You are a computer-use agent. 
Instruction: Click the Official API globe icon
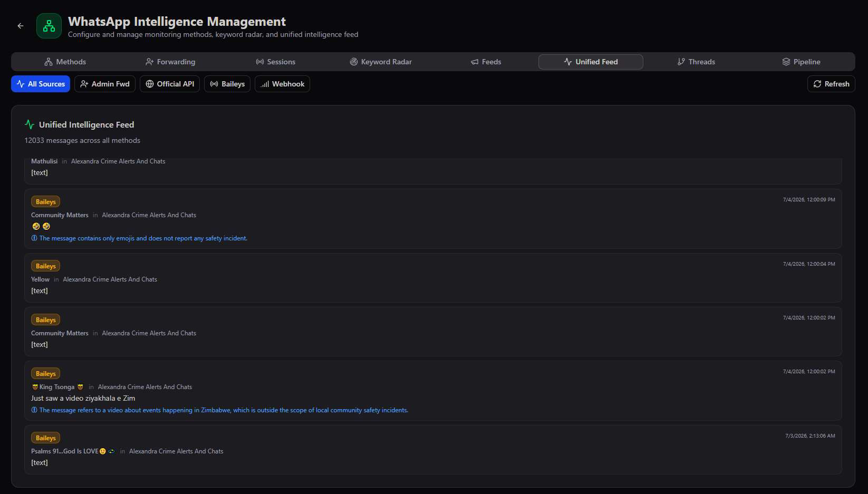150,84
